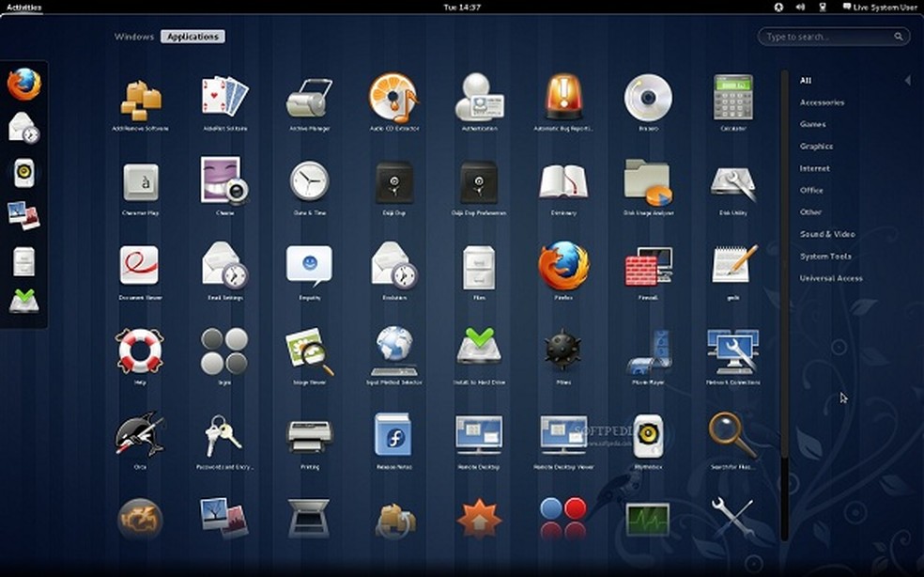Open the volume indicator in top bar

tap(800, 7)
